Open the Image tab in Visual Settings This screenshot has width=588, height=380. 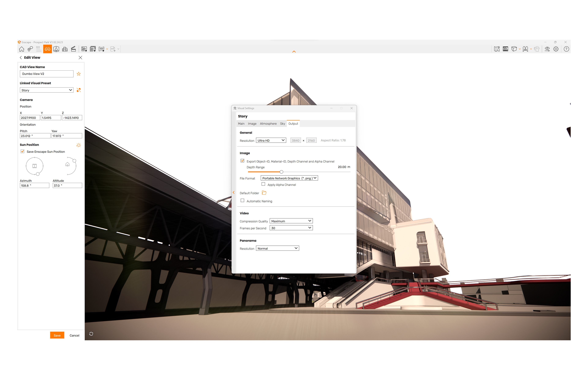pyautogui.click(x=252, y=124)
